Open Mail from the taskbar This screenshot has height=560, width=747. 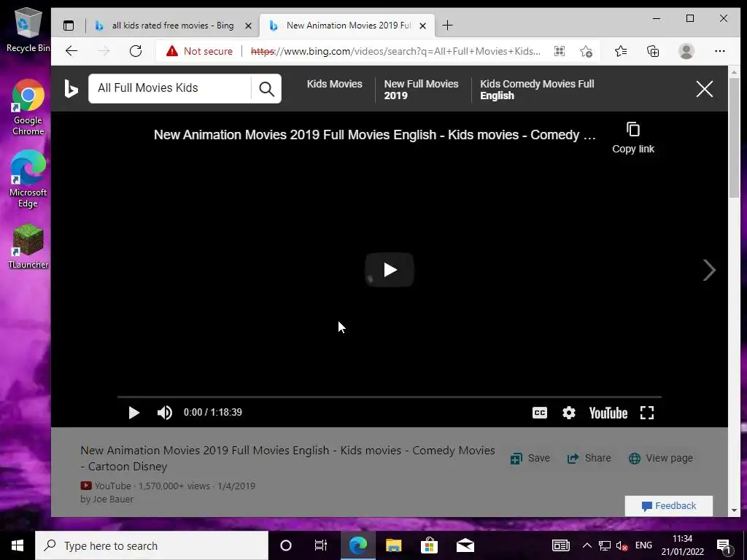465,545
